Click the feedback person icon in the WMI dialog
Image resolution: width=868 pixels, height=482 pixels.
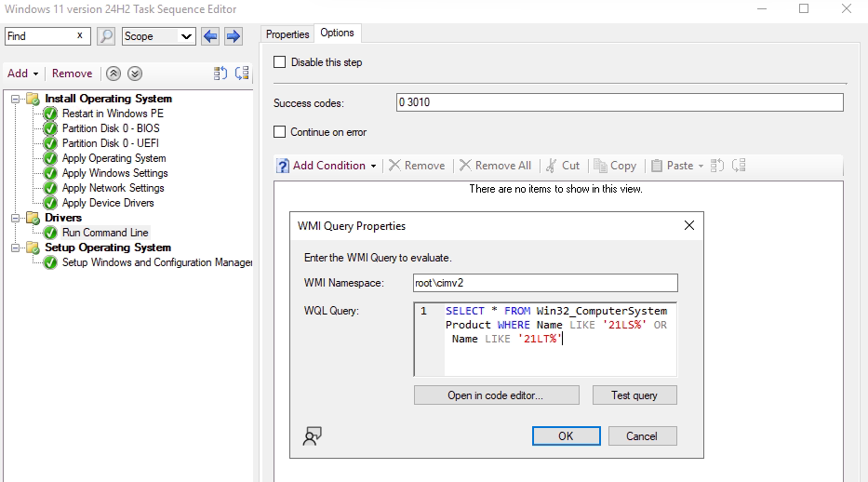313,436
